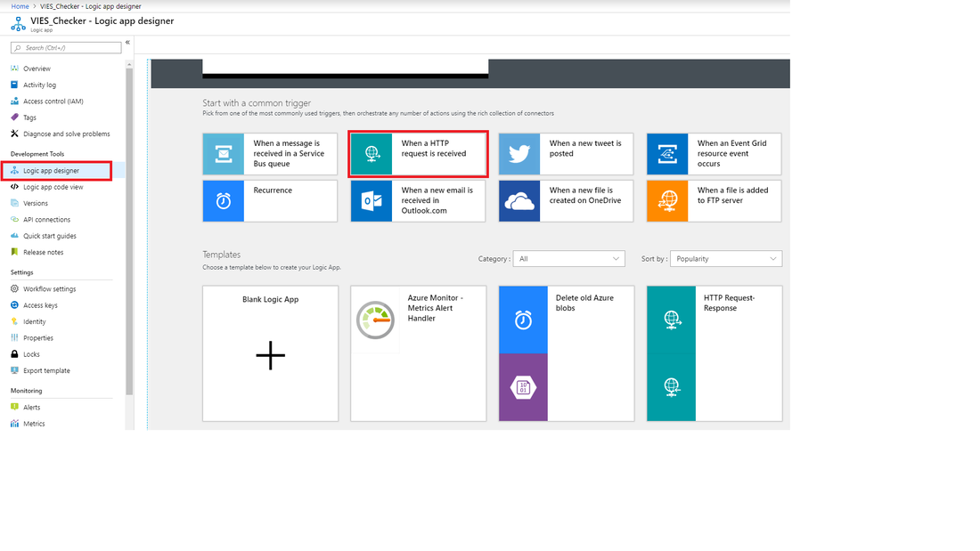The image size is (980, 551).
Task: Select the Outlook.com email trigger
Action: coord(417,200)
